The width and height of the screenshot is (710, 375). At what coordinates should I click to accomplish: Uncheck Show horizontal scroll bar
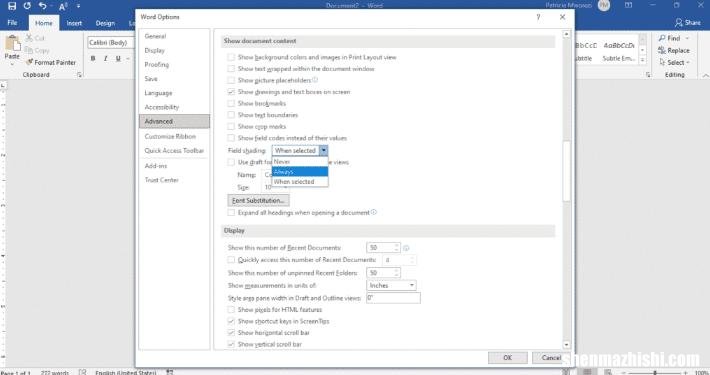point(231,333)
